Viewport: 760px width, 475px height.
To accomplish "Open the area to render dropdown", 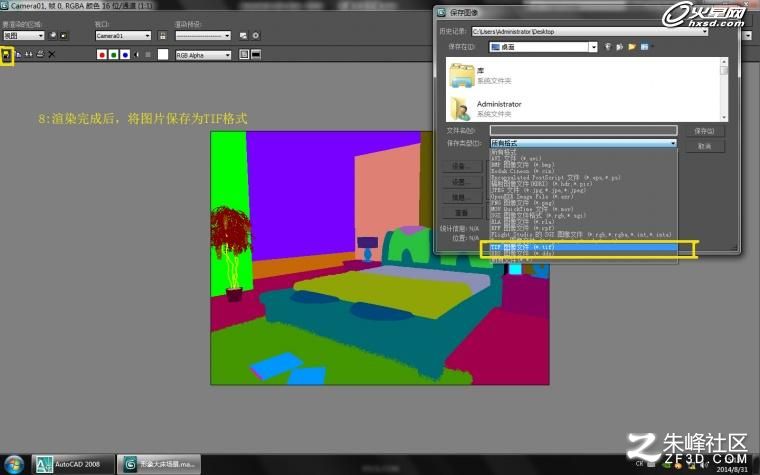I will pos(24,35).
